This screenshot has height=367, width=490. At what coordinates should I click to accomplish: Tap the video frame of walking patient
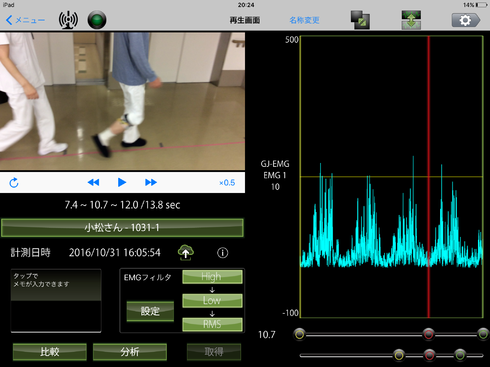122,101
